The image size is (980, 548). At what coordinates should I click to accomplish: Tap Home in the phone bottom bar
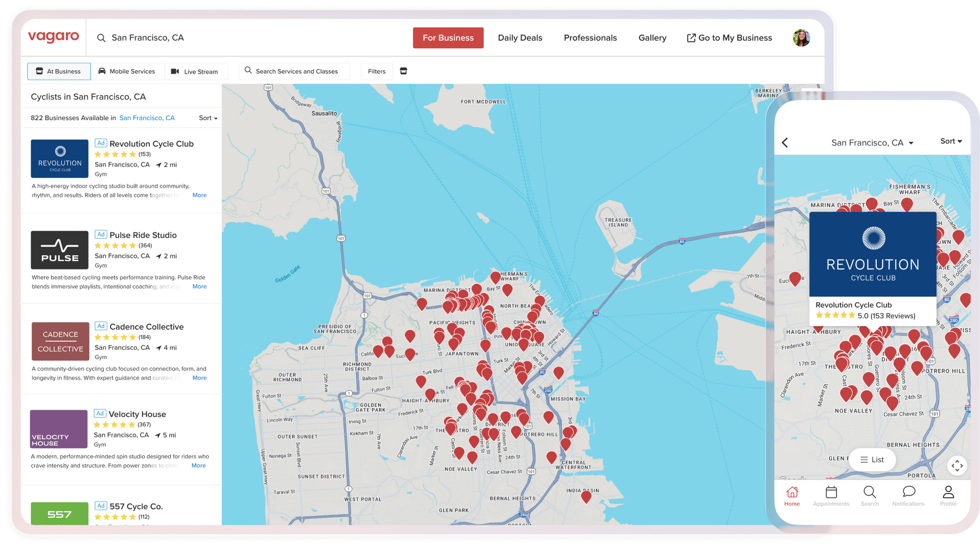(792, 496)
